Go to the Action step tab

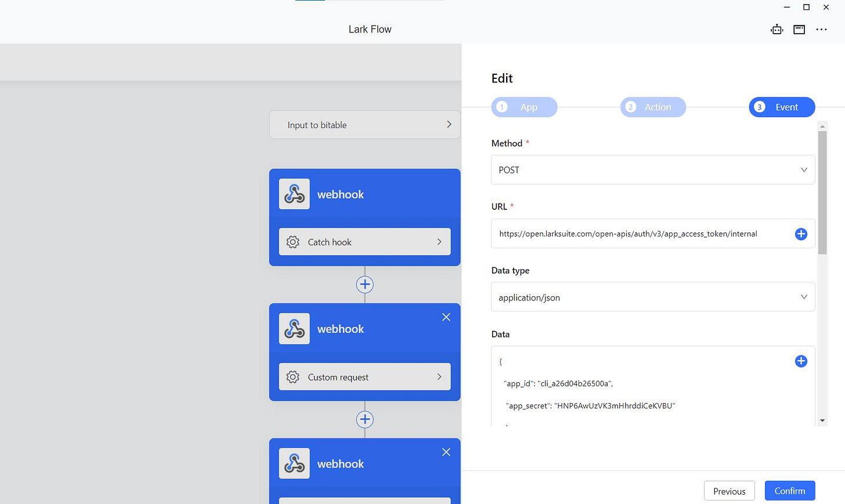(653, 107)
